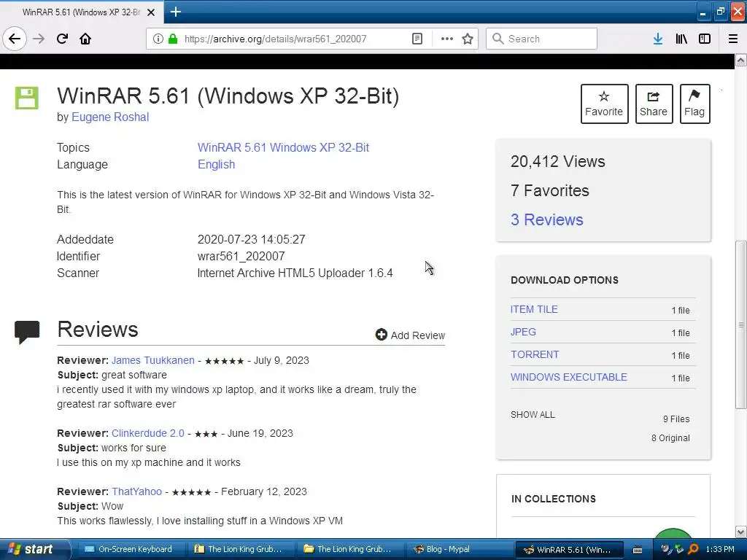Close the WinRAR 5.61 tab
747x560 pixels.
pos(151,12)
